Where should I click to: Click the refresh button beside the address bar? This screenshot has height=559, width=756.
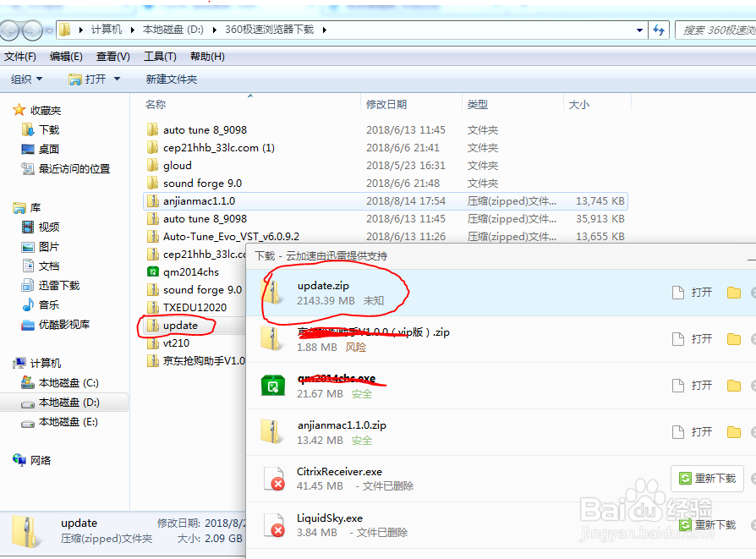click(659, 30)
